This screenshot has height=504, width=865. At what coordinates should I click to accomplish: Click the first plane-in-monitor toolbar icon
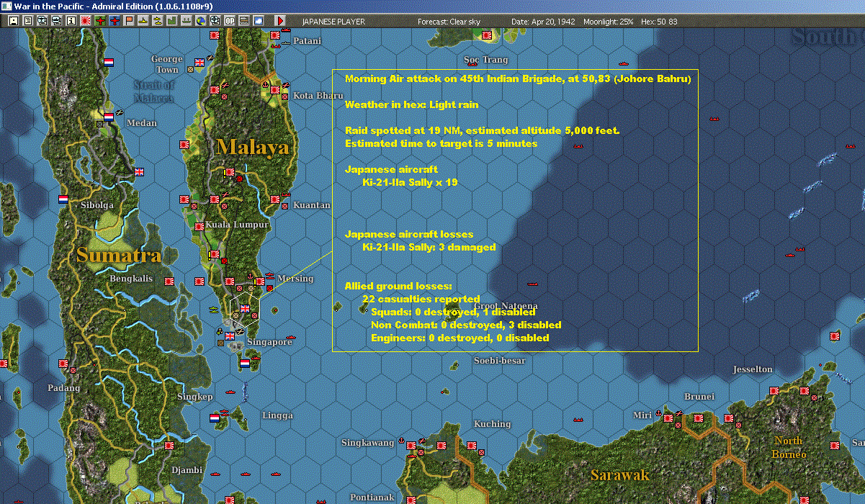[42, 22]
